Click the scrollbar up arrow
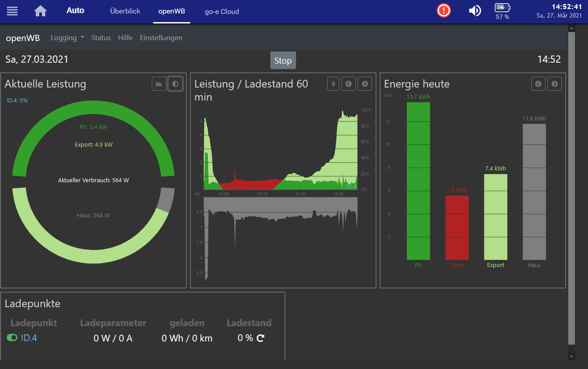This screenshot has width=588, height=369. (x=571, y=28)
